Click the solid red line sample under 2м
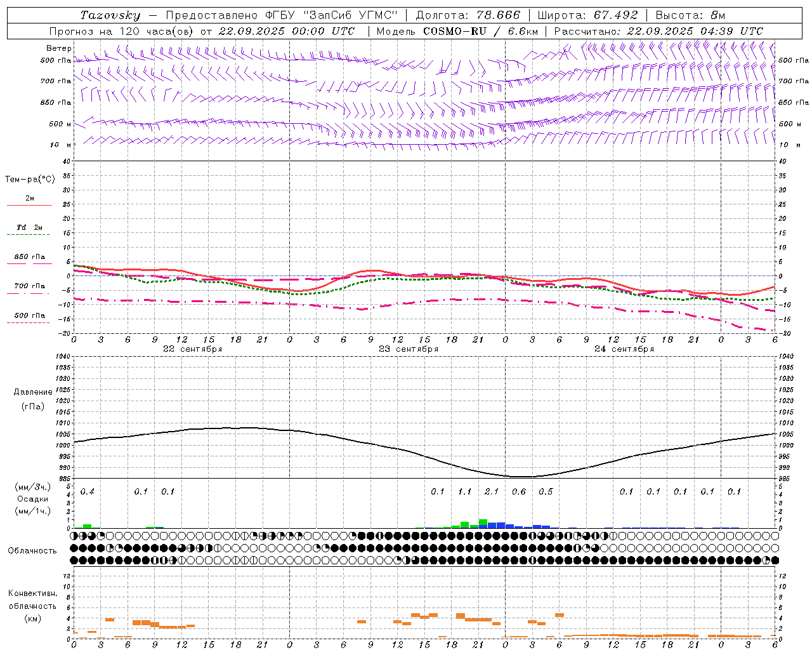This screenshot has height=650, width=812. point(29,205)
